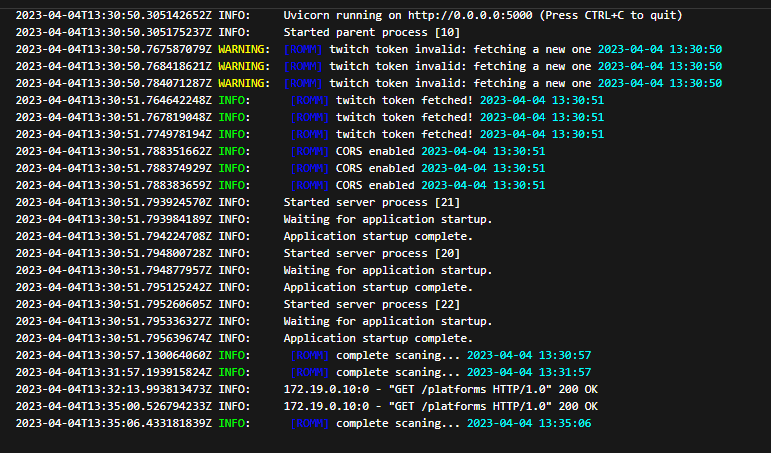Click 'twitch token fetched!' at 13:30:51.764642248Z

[x=404, y=100]
